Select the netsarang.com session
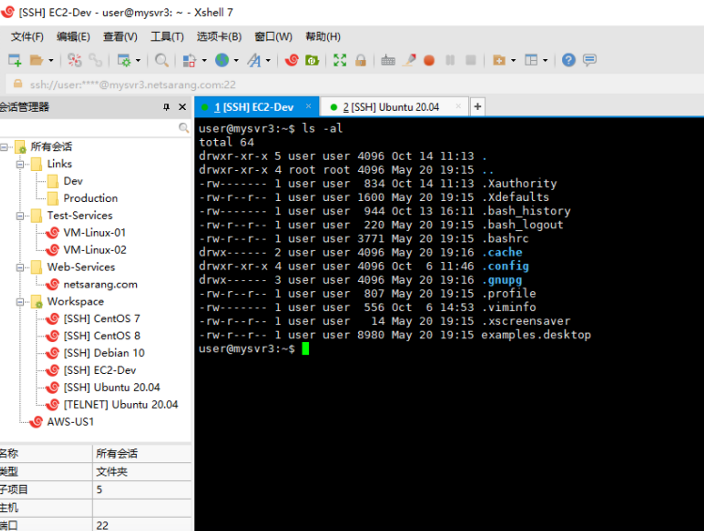 pyautogui.click(x=100, y=284)
